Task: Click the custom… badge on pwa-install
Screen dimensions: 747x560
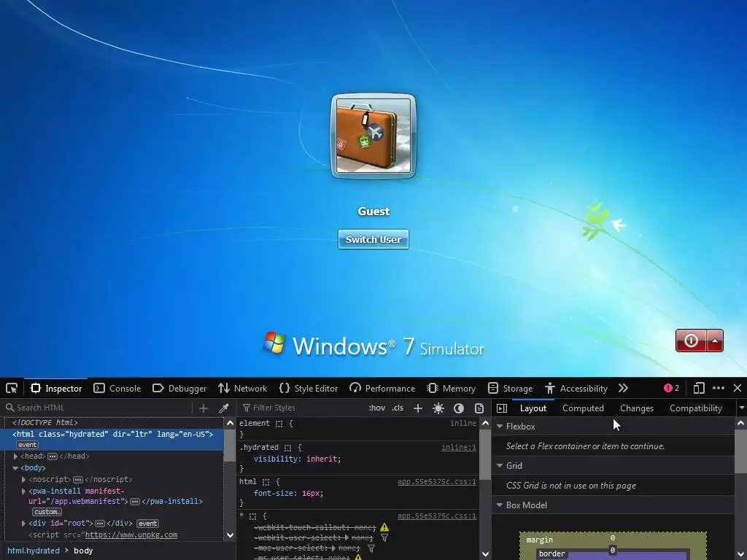Action: tap(47, 512)
